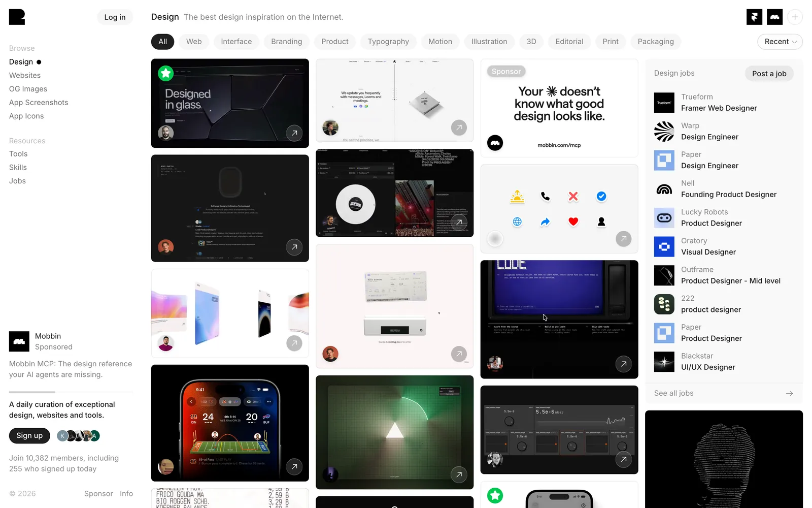The width and height of the screenshot is (812, 508).
Task: Click the author avatar on Designed in glass
Action: (x=165, y=133)
